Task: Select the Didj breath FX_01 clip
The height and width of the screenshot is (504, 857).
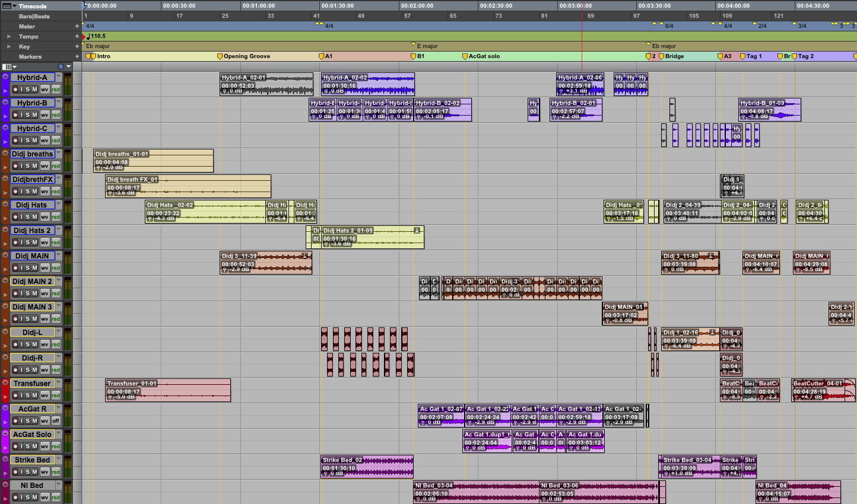Action: click(188, 186)
